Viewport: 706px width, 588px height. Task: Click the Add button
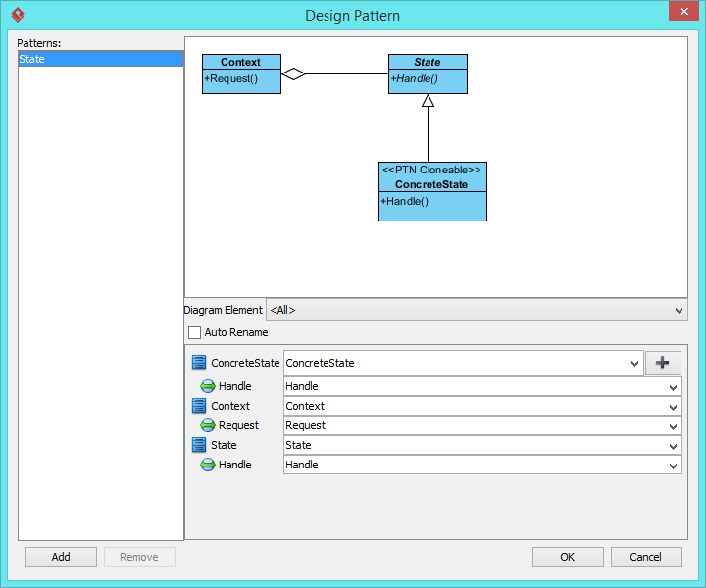tap(61, 557)
